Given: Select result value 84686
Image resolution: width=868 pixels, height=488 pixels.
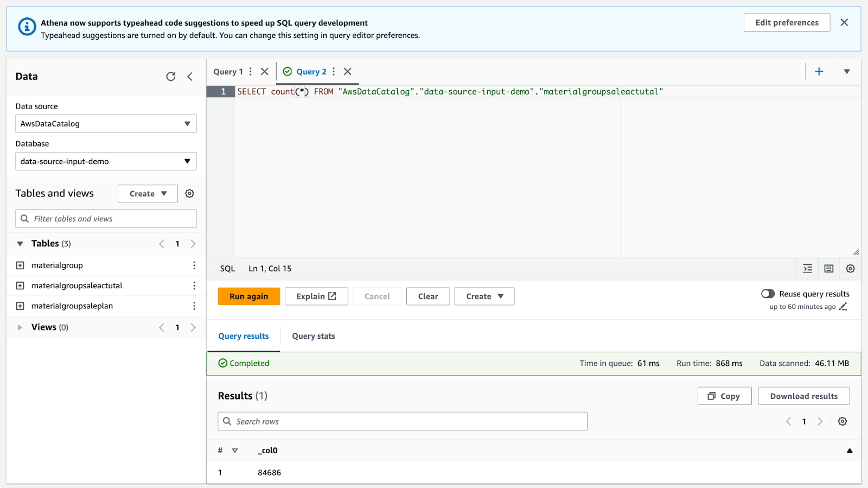Looking at the screenshot, I should (269, 473).
